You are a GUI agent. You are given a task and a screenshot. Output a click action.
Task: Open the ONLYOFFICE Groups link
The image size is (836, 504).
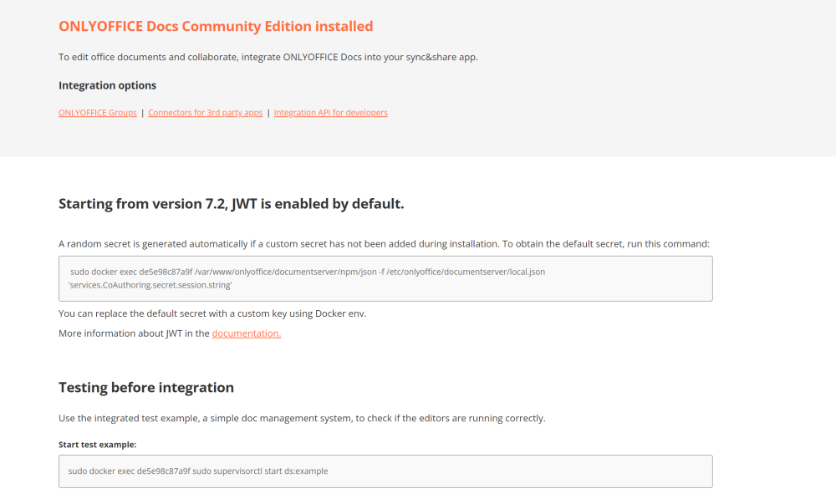pos(98,112)
